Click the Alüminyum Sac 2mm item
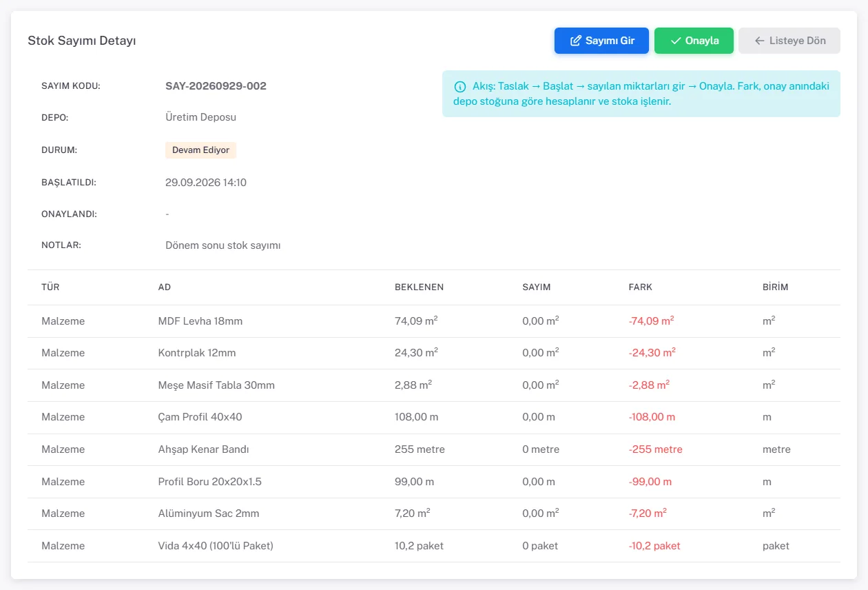This screenshot has height=590, width=868. [209, 513]
